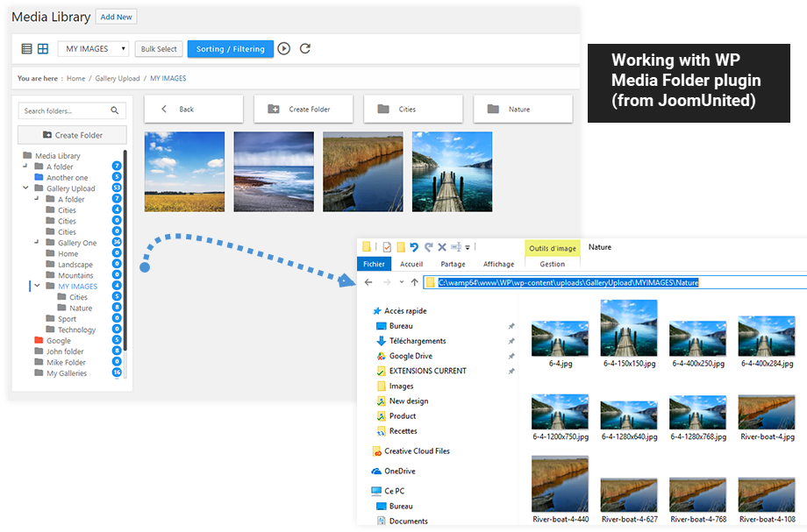
Task: Click the search magnifier icon in sidebar
Action: [115, 110]
